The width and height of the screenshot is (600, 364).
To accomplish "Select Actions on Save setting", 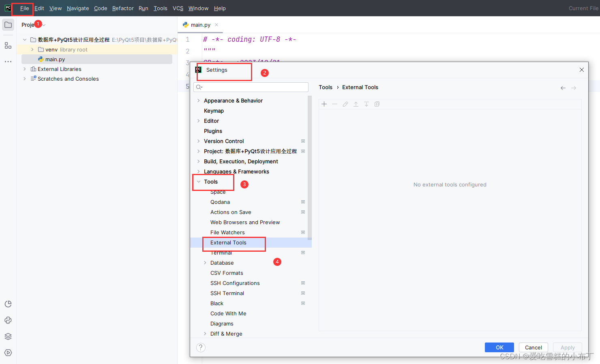I will pyautogui.click(x=231, y=212).
